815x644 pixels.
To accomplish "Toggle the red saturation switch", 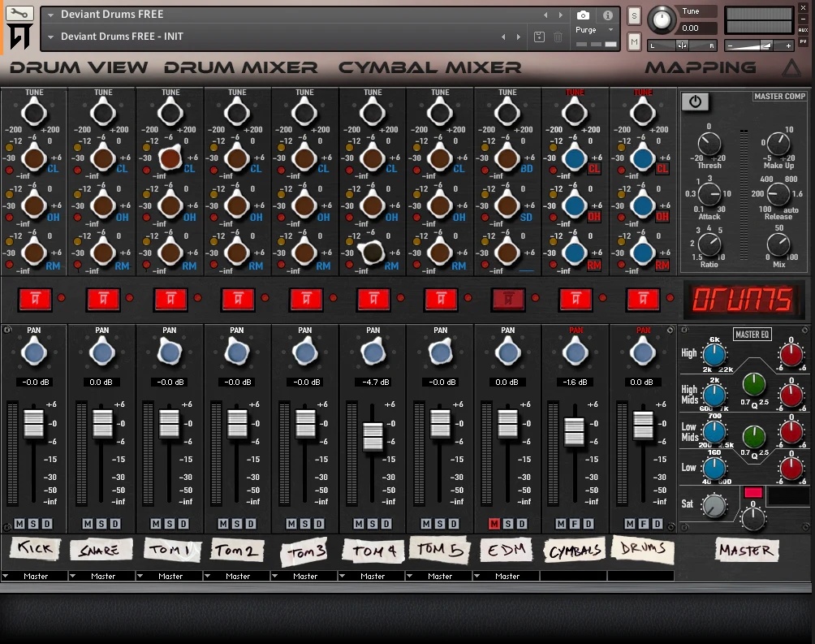I will coord(753,492).
